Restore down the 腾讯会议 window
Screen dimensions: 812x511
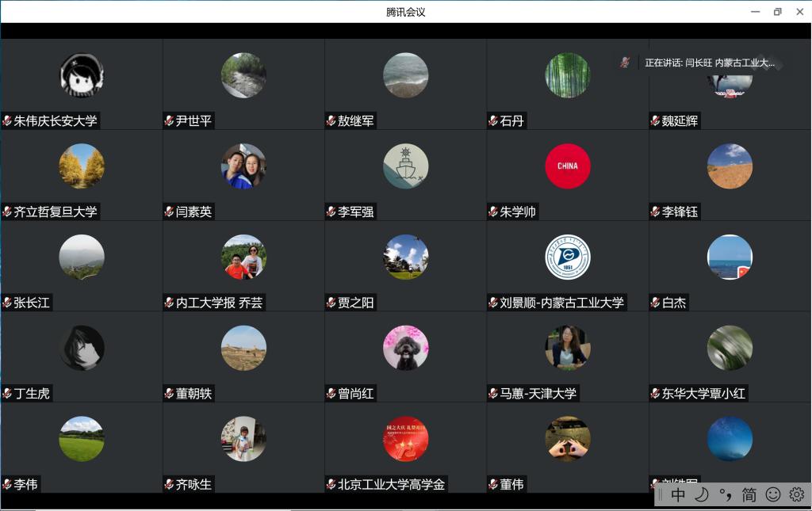tap(777, 12)
